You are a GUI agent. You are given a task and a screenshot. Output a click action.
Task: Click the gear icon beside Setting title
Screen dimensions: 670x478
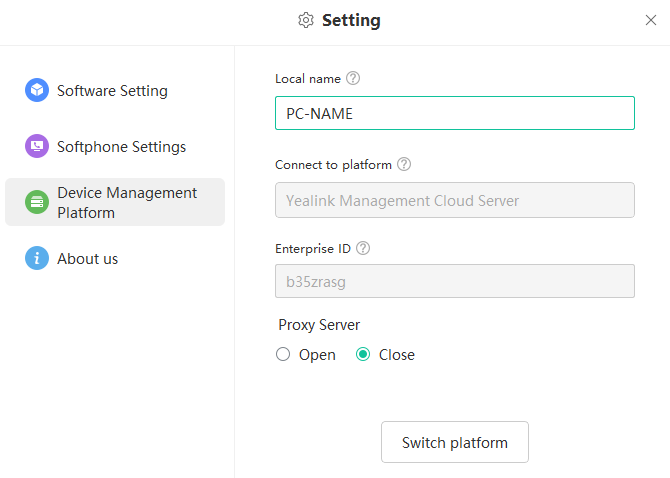click(x=306, y=20)
